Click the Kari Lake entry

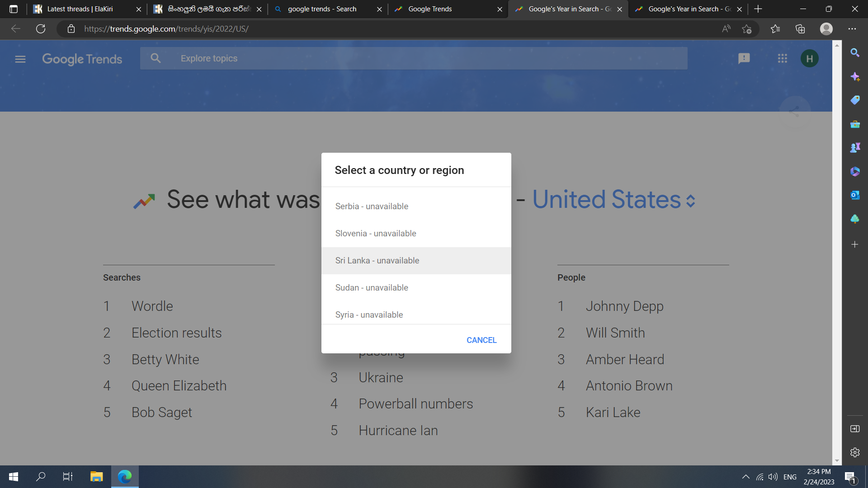613,413
